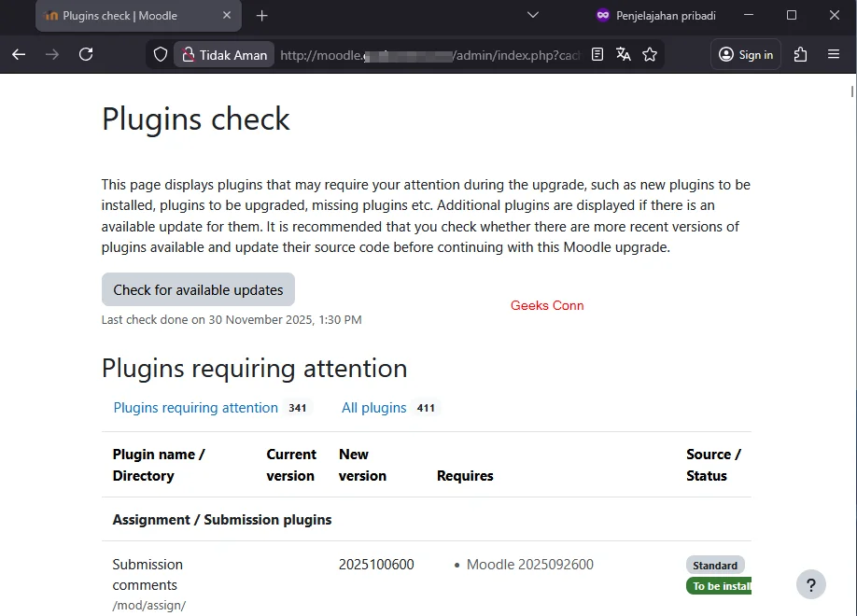
Task: Open the Extensions puzzle-piece menu
Action: (x=800, y=54)
